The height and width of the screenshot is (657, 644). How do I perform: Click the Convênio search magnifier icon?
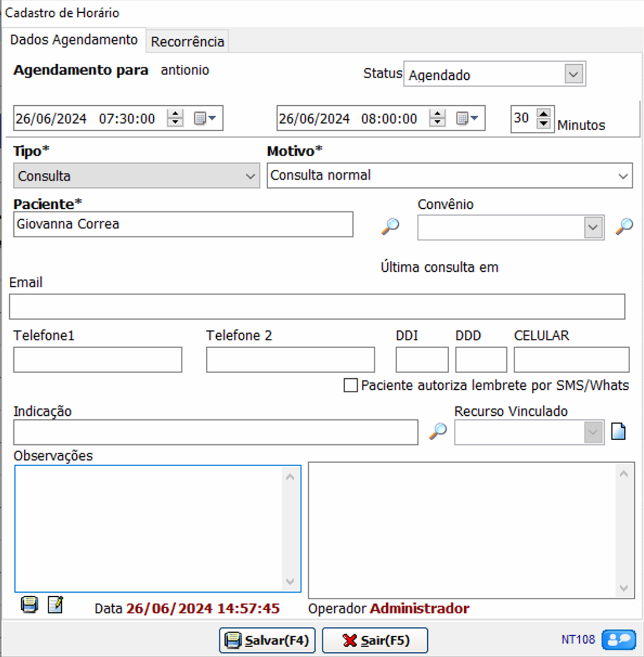pyautogui.click(x=624, y=226)
